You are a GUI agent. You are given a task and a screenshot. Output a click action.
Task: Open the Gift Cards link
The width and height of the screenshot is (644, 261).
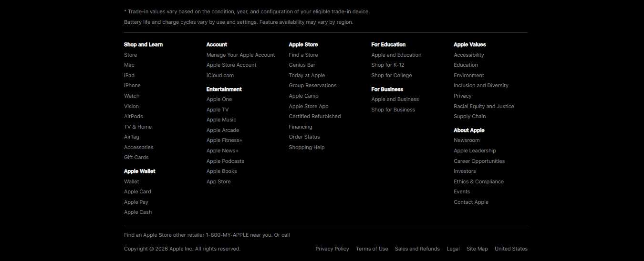(136, 157)
